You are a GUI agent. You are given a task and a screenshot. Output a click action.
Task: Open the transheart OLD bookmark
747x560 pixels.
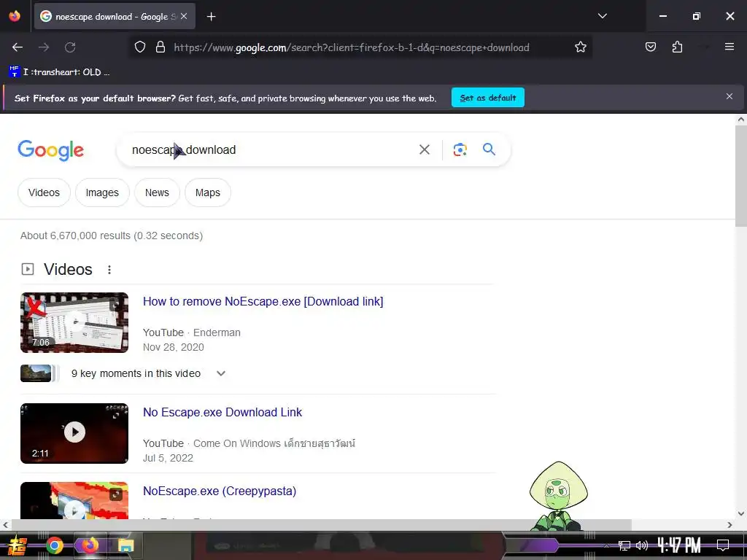click(x=59, y=72)
